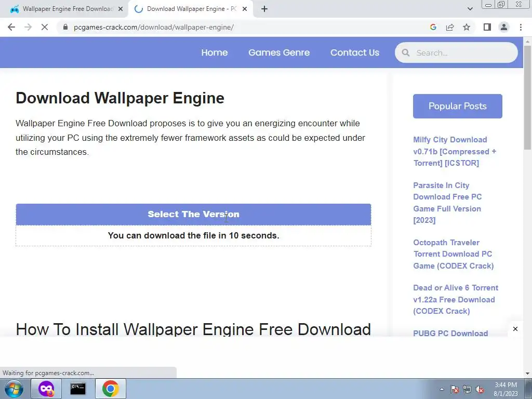
Task: Click the share page icon
Action: (x=450, y=27)
